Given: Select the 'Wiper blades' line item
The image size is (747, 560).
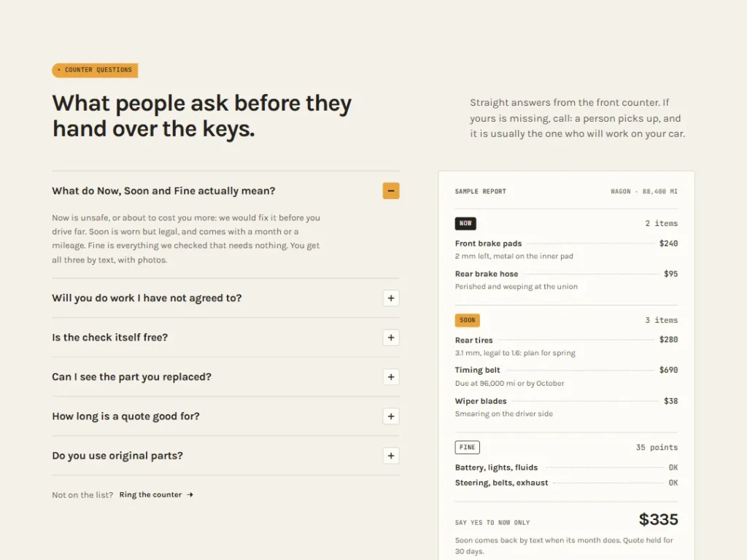Looking at the screenshot, I should tap(566, 407).
